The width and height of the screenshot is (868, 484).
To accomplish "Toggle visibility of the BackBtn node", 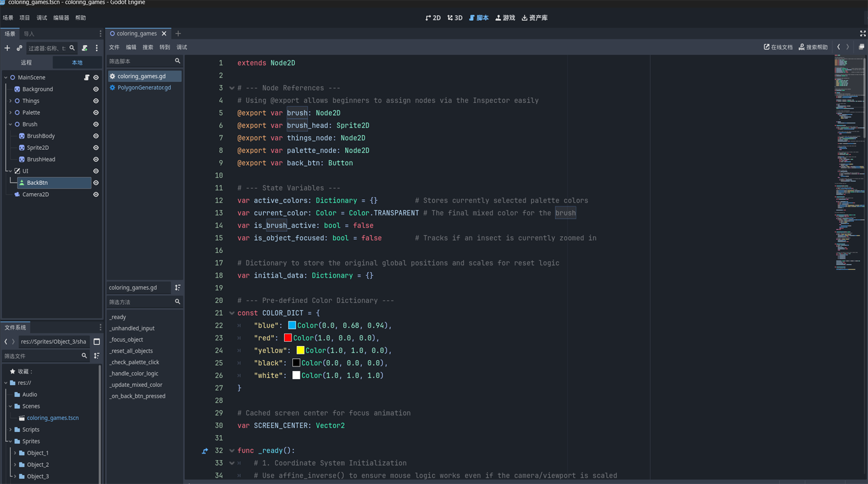I will pyautogui.click(x=96, y=183).
